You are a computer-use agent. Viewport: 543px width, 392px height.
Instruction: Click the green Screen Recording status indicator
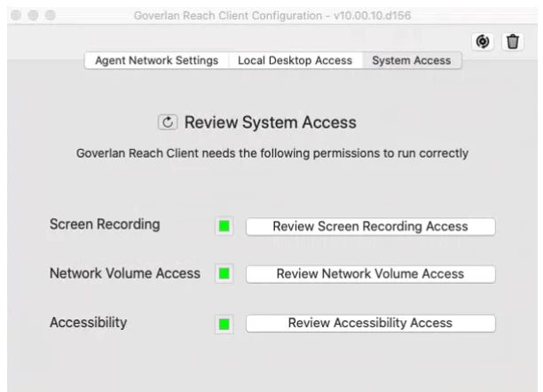click(224, 226)
